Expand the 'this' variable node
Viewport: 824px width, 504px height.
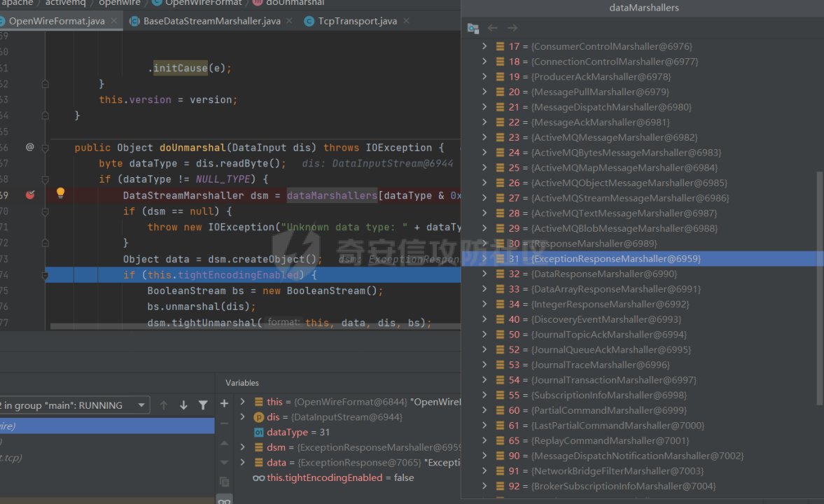(x=242, y=402)
